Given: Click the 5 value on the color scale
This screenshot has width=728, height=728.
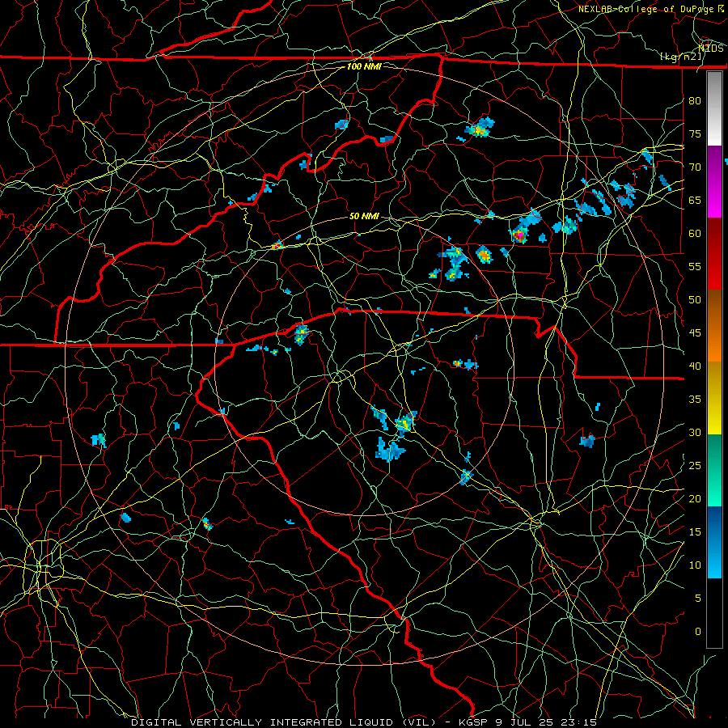Looking at the screenshot, I should (x=698, y=599).
